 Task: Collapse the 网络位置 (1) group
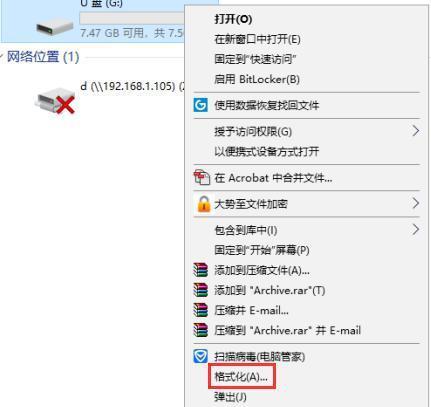2,57
